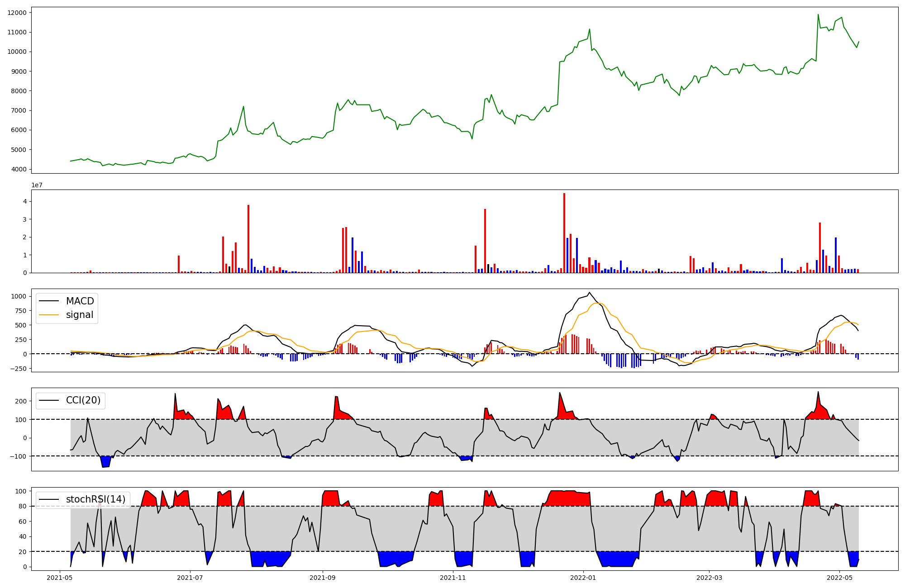This screenshot has width=905, height=588.
Task: Click the 2021-09 x-axis date label
Action: coord(323,578)
